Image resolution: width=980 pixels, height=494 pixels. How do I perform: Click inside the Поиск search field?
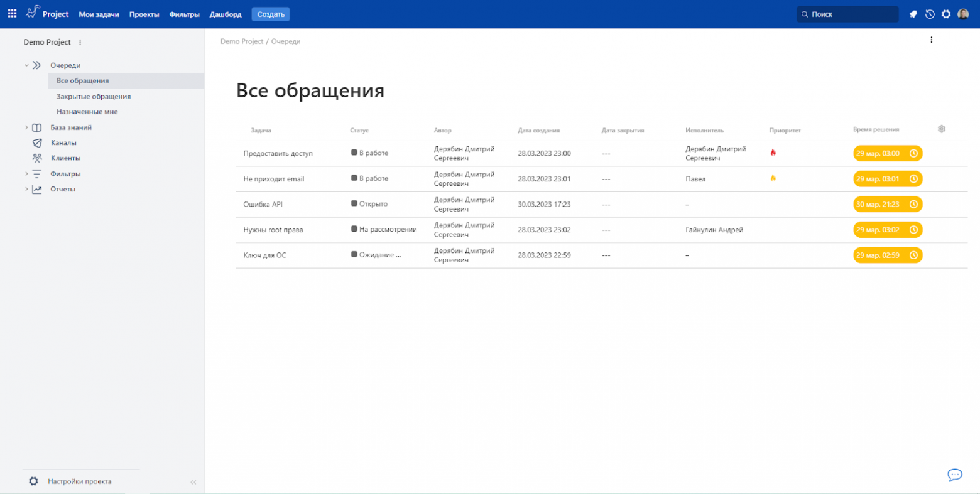(x=847, y=13)
